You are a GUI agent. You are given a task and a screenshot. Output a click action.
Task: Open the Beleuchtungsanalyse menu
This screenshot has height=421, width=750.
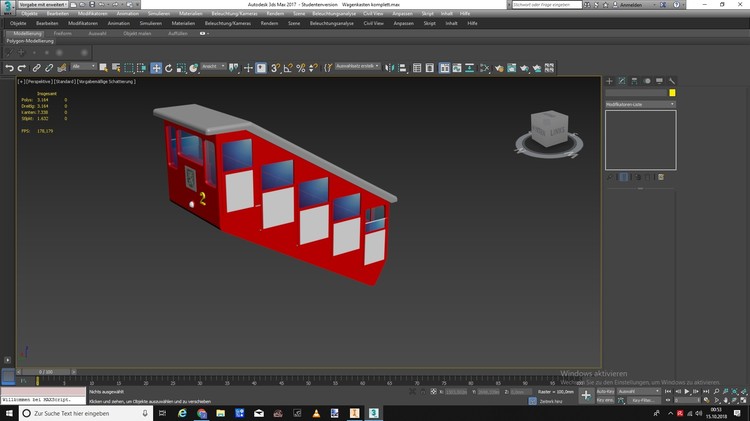[x=331, y=23]
